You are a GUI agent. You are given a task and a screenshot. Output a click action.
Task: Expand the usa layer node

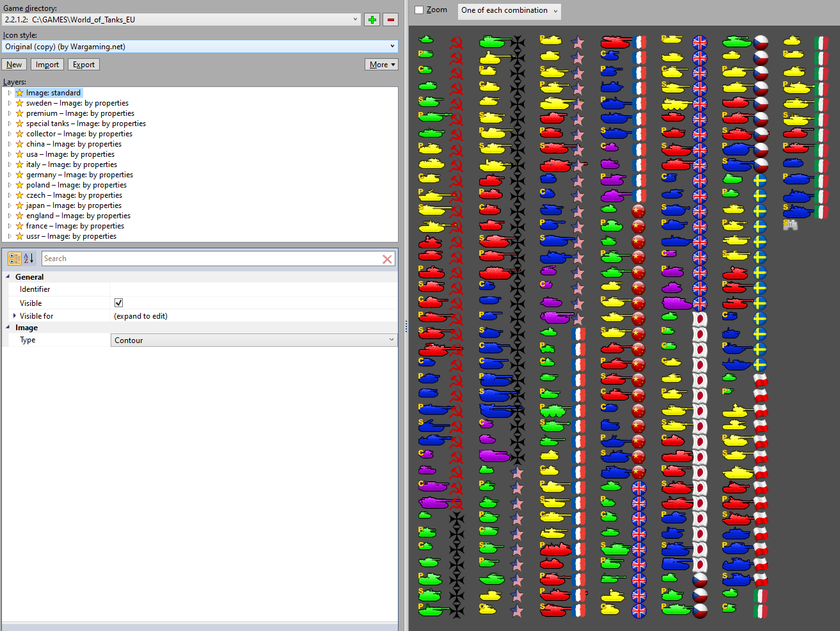(10, 154)
